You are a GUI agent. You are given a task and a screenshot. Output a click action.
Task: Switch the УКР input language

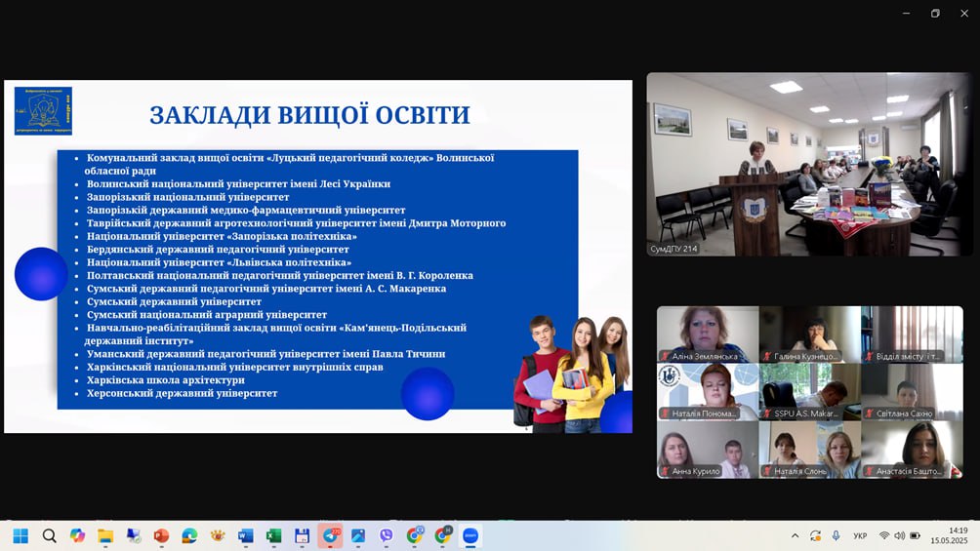[860, 536]
